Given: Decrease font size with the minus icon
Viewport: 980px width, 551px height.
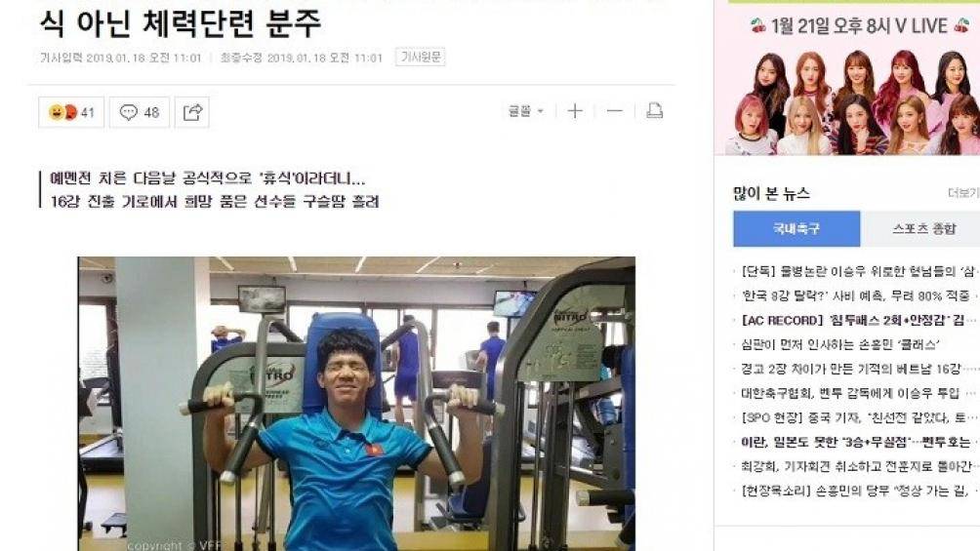Looking at the screenshot, I should (614, 111).
